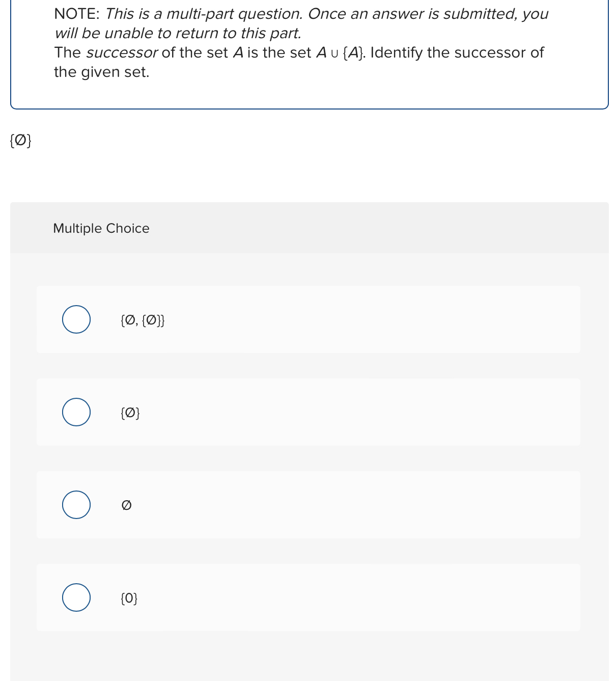Select the radio button for {Ø}
Image resolution: width=616 pixels, height=681 pixels.
pos(76,412)
